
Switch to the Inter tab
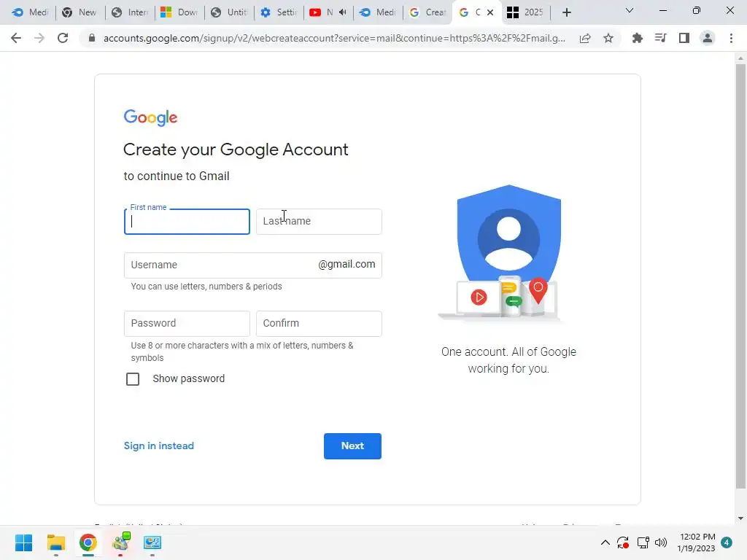tap(130, 12)
